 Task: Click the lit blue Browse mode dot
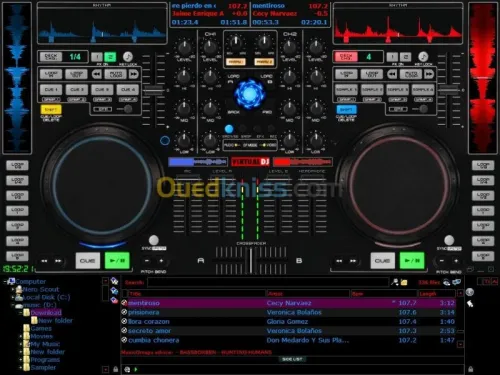[x=229, y=129]
